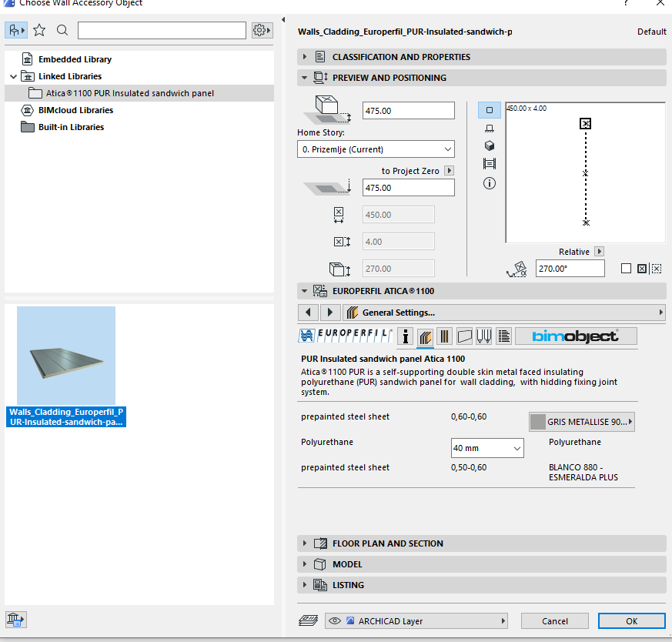The image size is (672, 642).
Task: Collapse Preview and Positioning panel
Action: pos(481,78)
